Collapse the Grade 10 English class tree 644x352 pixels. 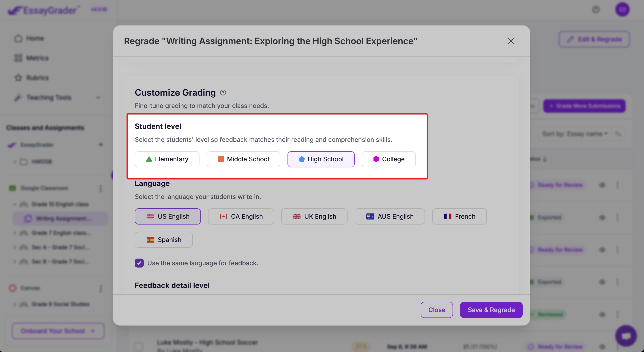(x=15, y=204)
